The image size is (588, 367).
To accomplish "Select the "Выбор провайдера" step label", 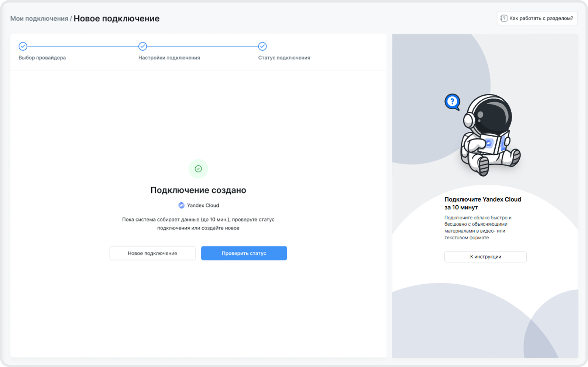I will coord(42,58).
